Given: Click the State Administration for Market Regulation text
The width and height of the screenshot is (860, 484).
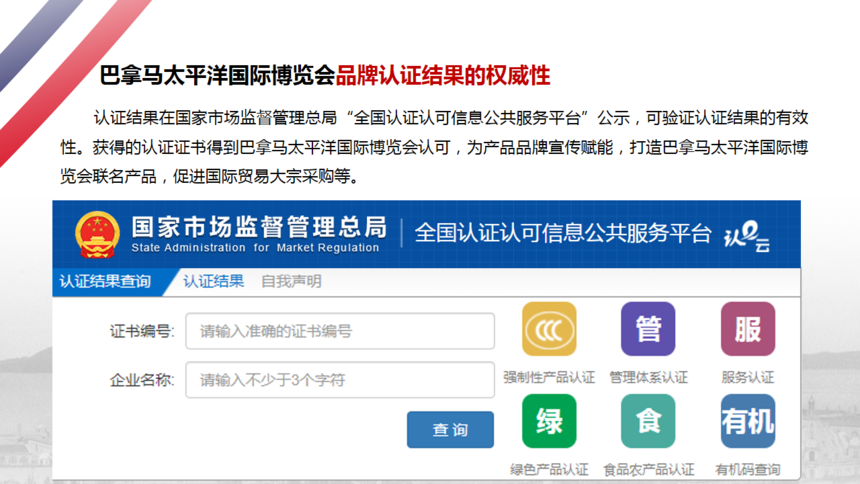Looking at the screenshot, I should [255, 248].
